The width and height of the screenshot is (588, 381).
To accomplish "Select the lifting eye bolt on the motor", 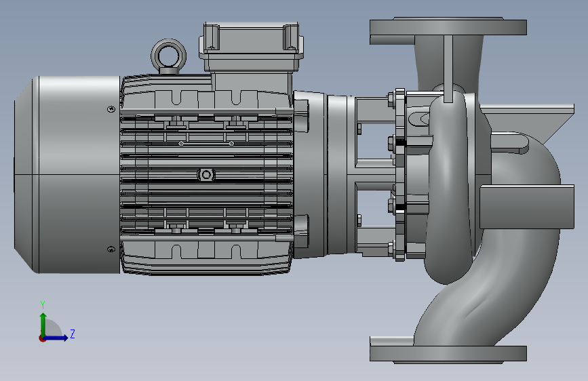I will click(169, 56).
